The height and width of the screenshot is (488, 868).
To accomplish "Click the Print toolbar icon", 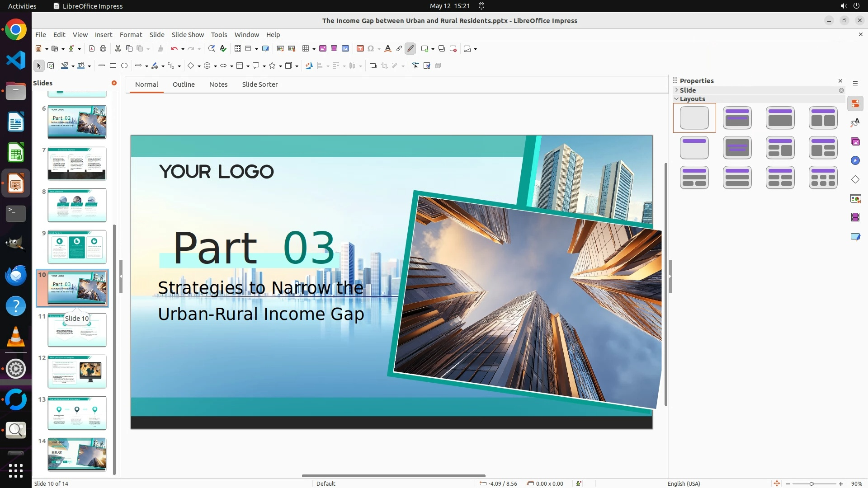I will (x=103, y=49).
